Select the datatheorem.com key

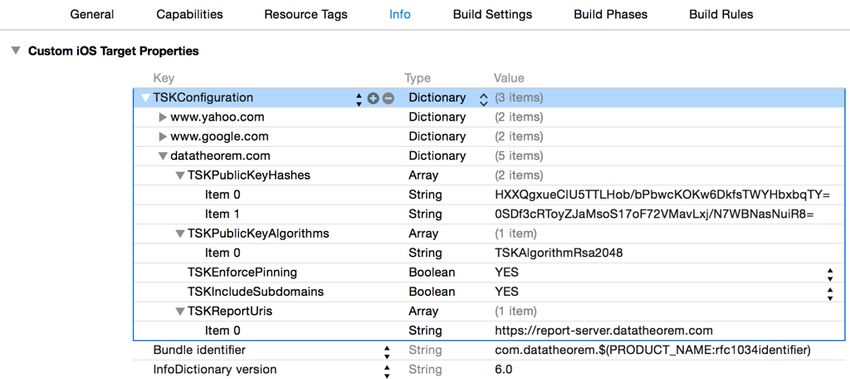(x=220, y=156)
